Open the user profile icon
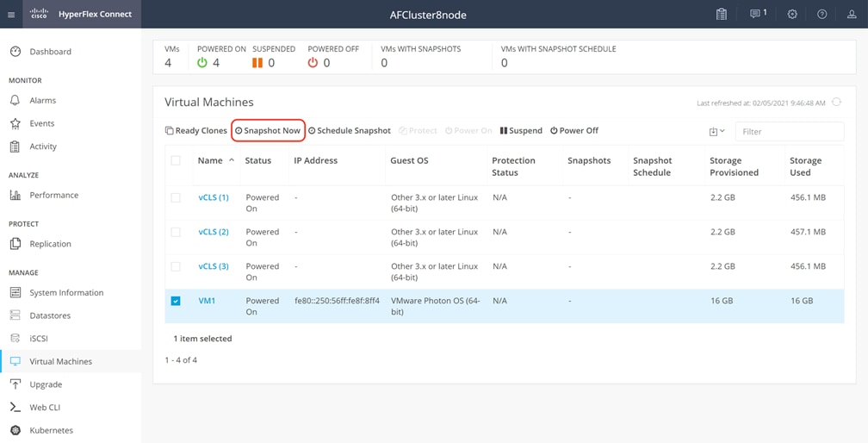The height and width of the screenshot is (443, 868). point(852,15)
